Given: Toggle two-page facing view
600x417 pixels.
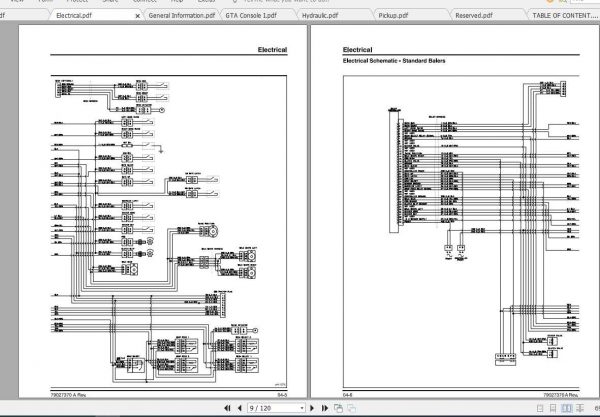Looking at the screenshot, I should point(567,408).
